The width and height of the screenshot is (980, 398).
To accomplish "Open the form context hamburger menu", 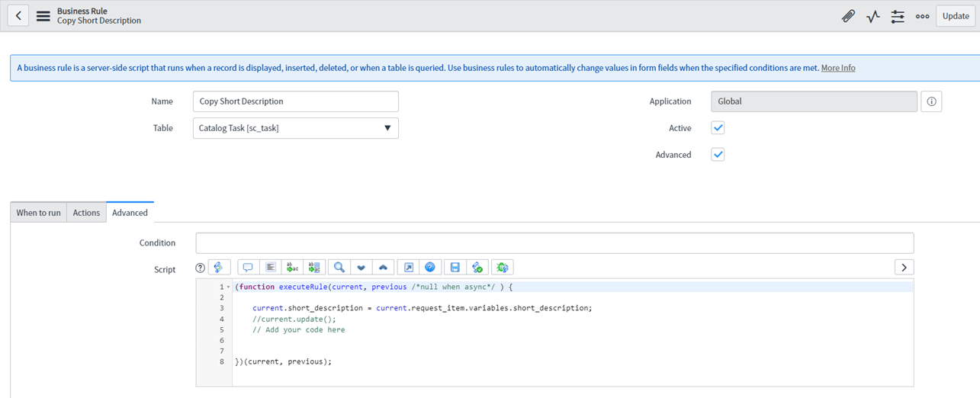I will click(x=43, y=16).
